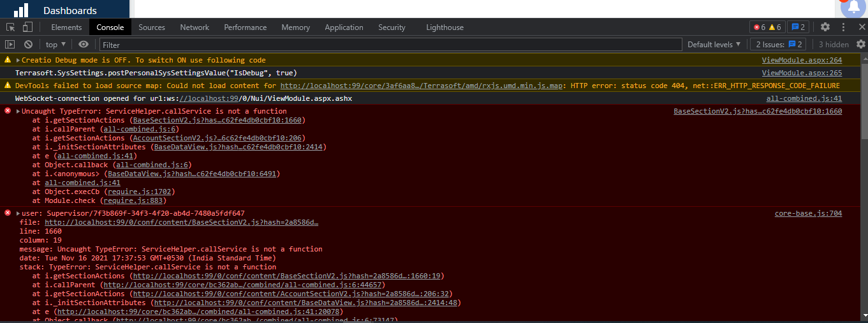The image size is (868, 323).
Task: Create live expression with eye icon
Action: 84,45
